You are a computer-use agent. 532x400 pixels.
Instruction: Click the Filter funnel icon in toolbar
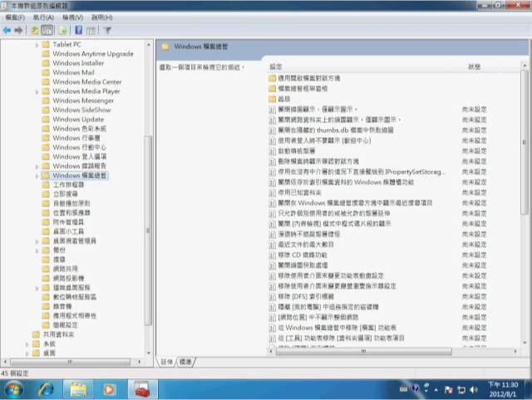(107, 30)
